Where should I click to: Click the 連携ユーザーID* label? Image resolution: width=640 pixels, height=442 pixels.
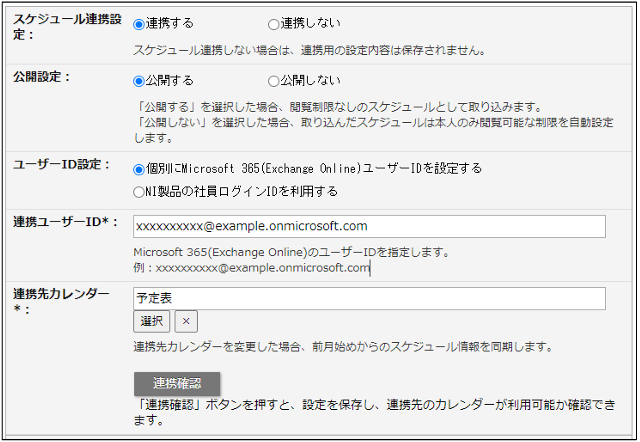coord(65,222)
